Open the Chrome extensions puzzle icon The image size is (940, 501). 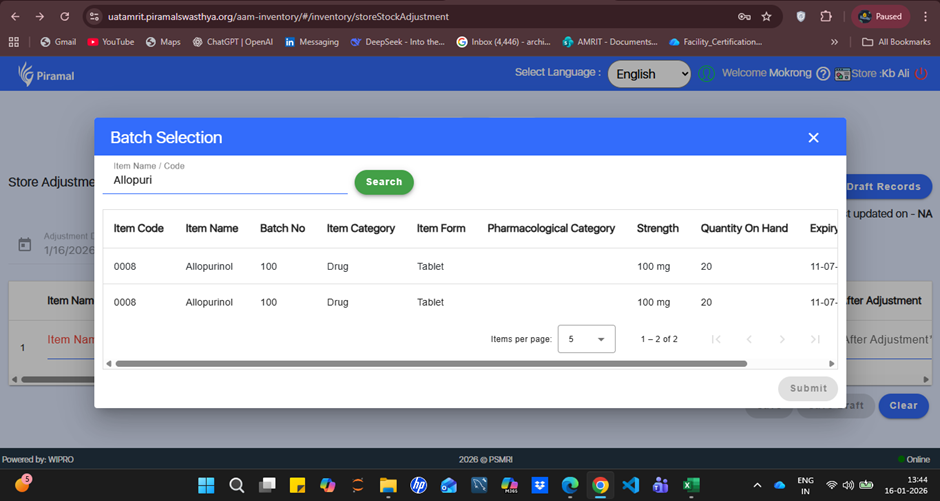[826, 17]
